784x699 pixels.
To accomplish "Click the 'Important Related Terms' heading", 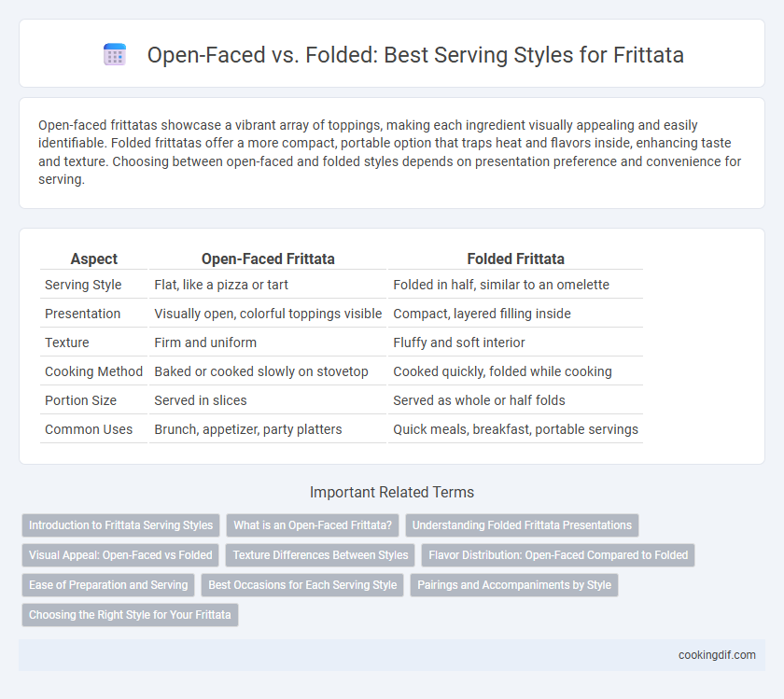I will click(x=391, y=492).
